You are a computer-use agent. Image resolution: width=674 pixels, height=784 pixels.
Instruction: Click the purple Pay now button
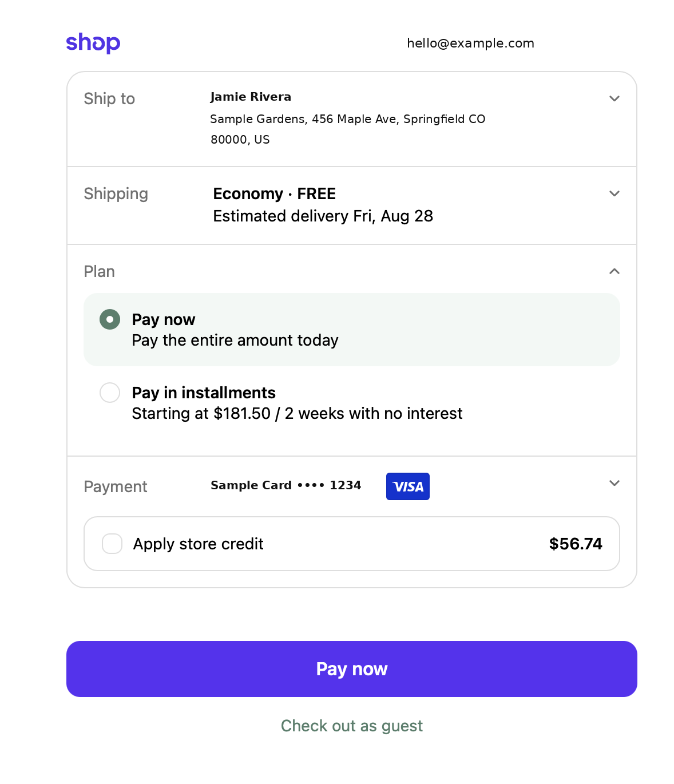pos(352,669)
